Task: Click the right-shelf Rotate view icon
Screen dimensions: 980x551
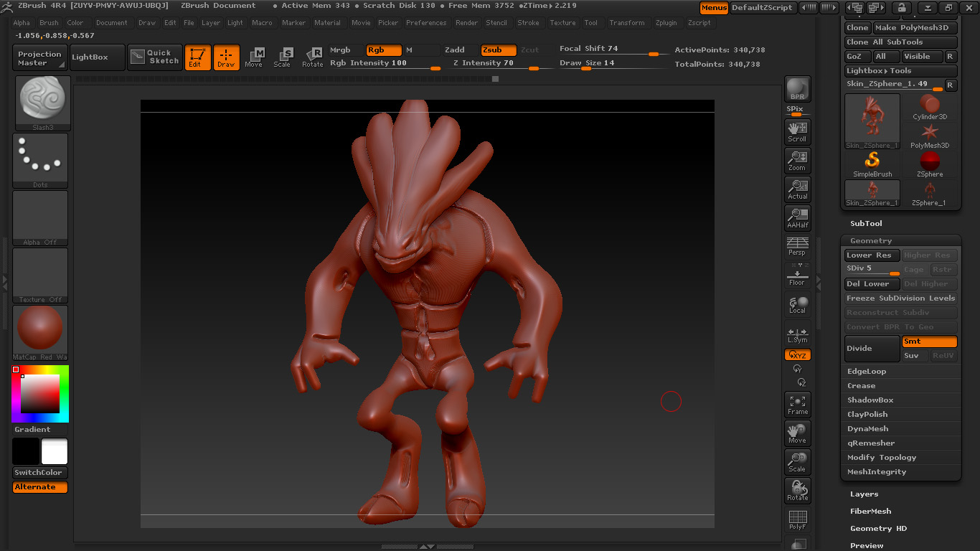Action: (x=797, y=491)
